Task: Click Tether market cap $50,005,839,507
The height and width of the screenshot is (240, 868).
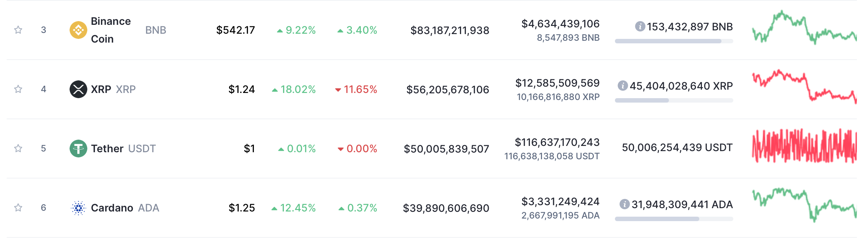Action: coord(446,149)
